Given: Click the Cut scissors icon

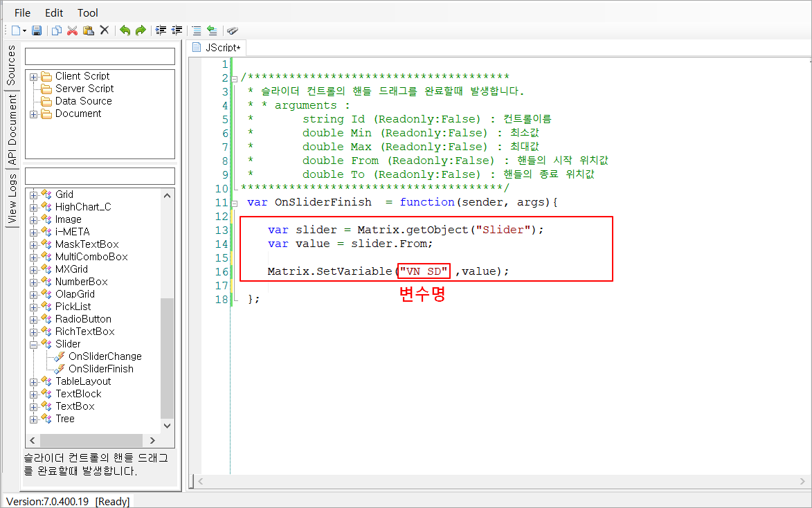Looking at the screenshot, I should tap(72, 30).
